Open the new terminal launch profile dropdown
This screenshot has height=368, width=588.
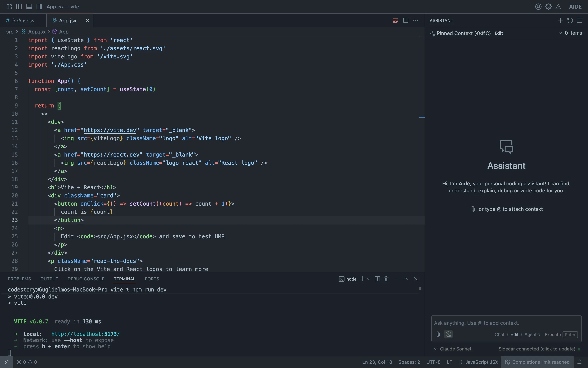tap(369, 279)
